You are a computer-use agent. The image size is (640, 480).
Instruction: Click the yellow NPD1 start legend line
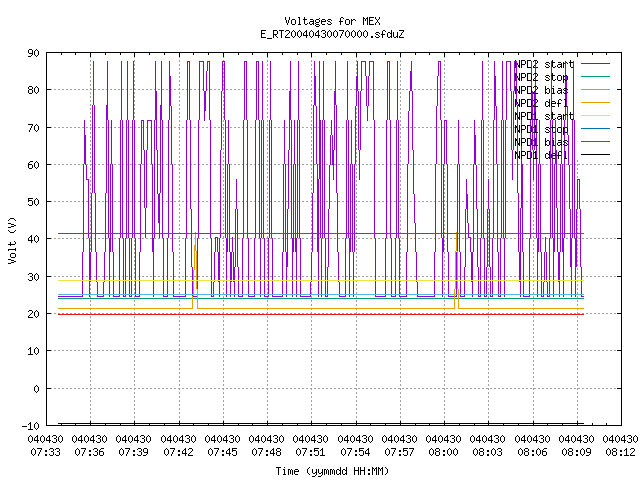[x=595, y=116]
